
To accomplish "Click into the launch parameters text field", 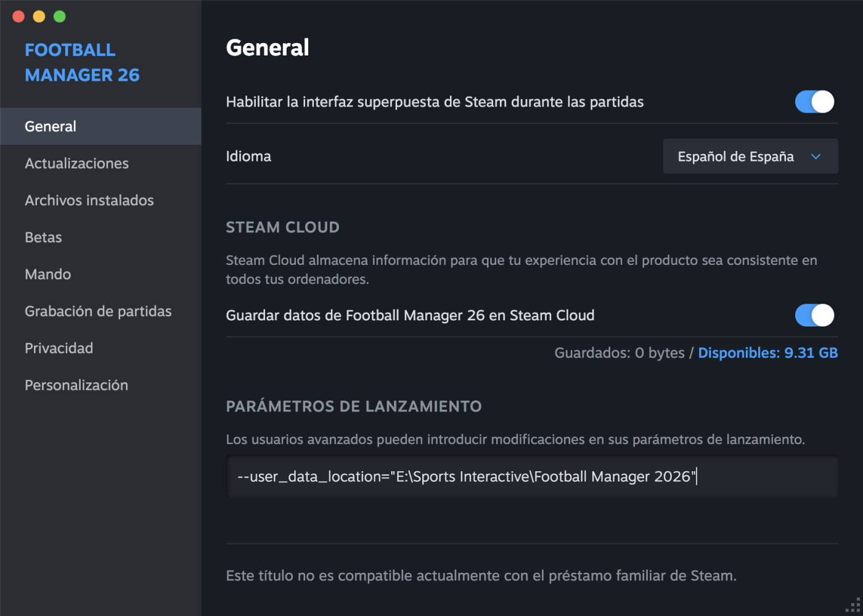I will [x=531, y=477].
